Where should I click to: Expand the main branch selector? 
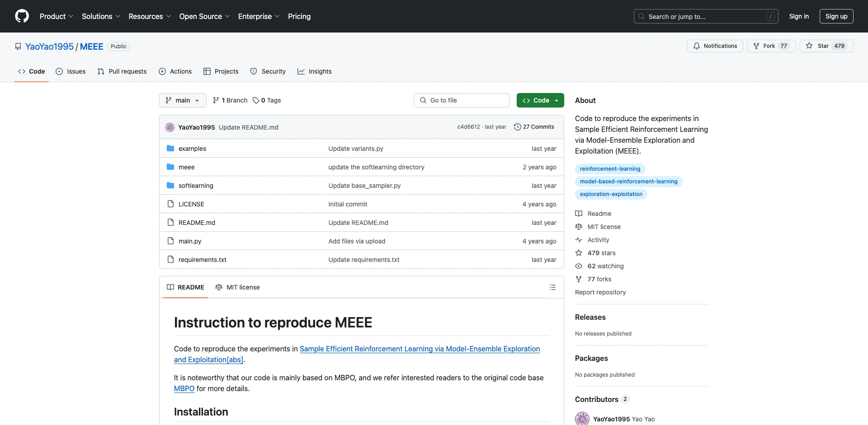183,100
